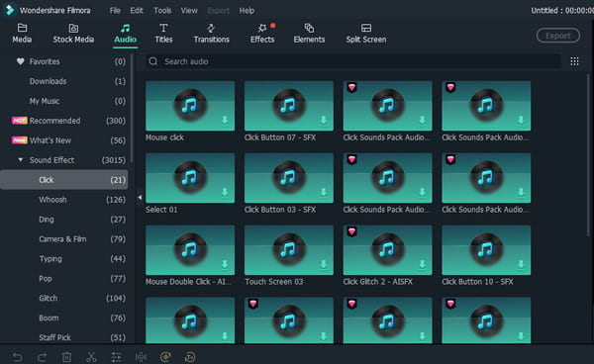Screen dimensions: 594x364
Task: Select the Whoosh sound category
Action: (64, 200)
